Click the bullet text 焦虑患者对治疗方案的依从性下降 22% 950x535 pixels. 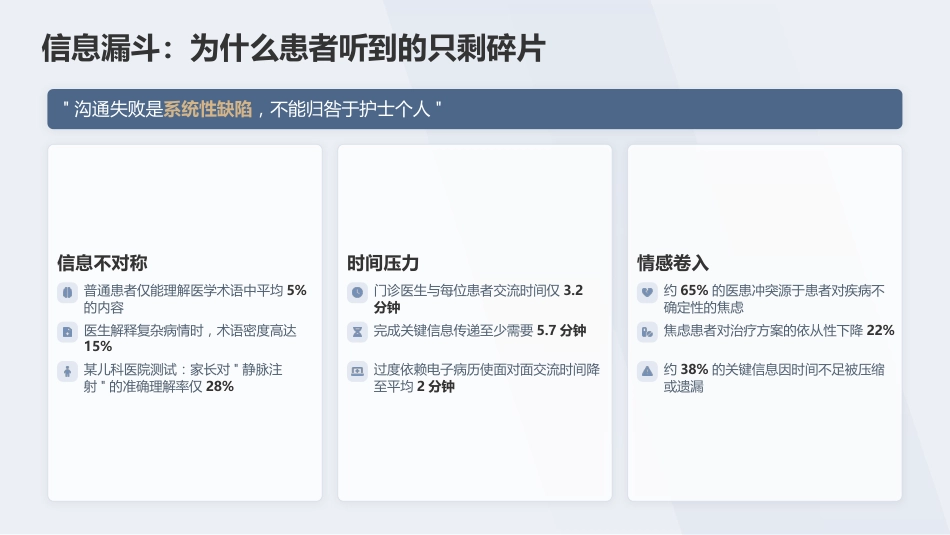(779, 331)
